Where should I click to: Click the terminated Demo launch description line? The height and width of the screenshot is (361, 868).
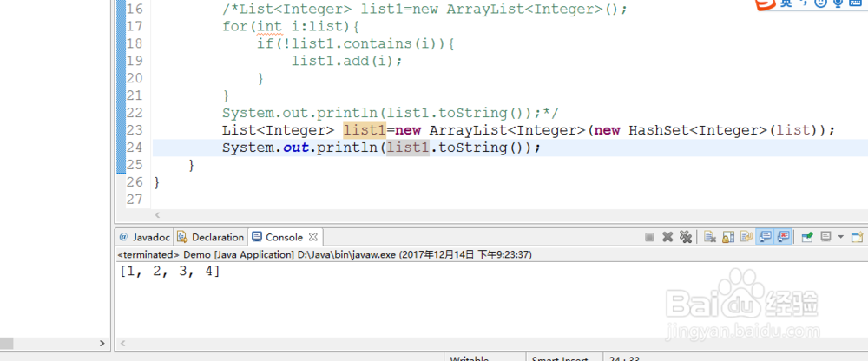325,254
